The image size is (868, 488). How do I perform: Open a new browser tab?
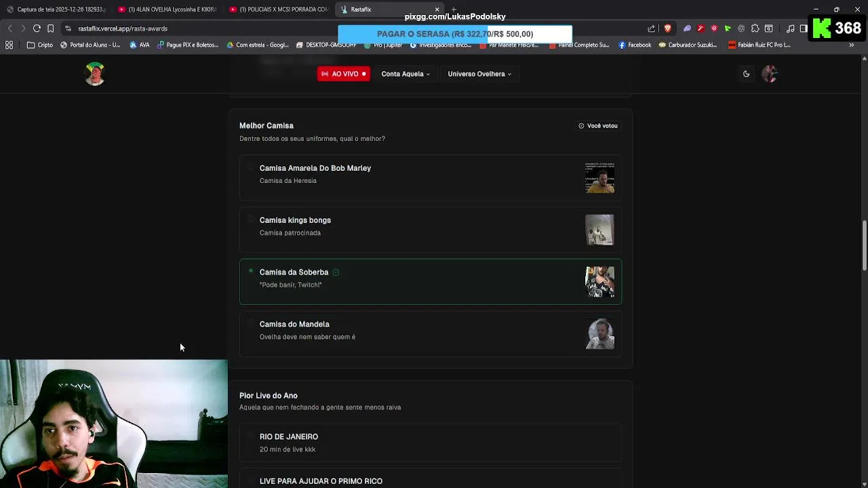(454, 9)
